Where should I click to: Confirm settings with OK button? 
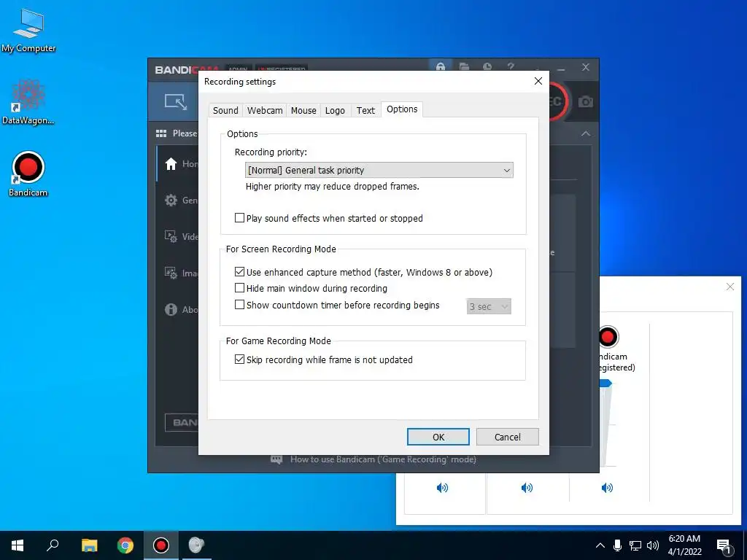438,437
